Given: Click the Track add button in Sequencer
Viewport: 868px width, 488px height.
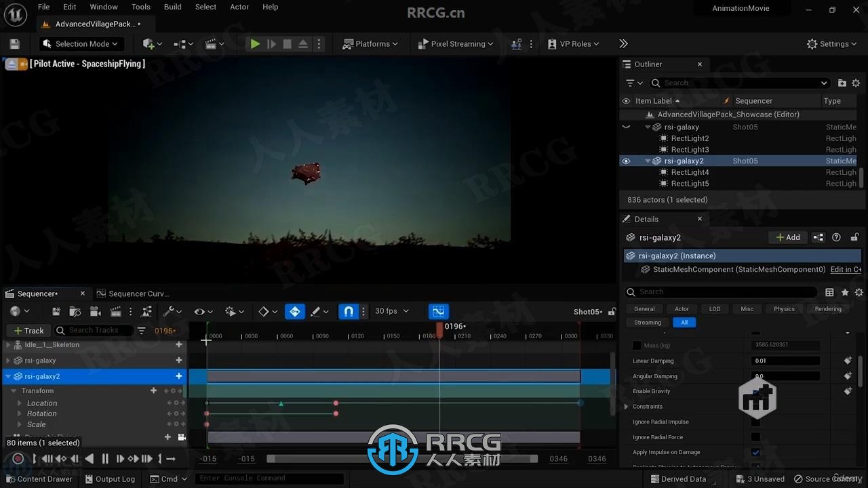Looking at the screenshot, I should point(28,331).
